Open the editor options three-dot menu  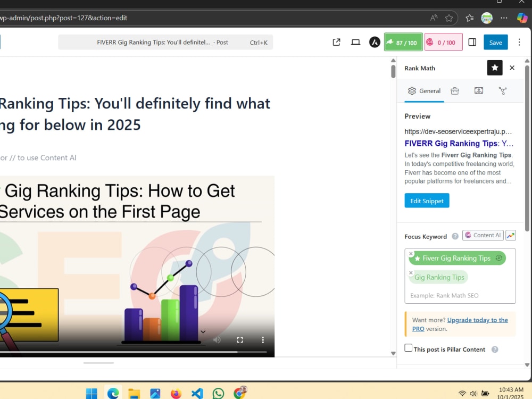point(519,42)
